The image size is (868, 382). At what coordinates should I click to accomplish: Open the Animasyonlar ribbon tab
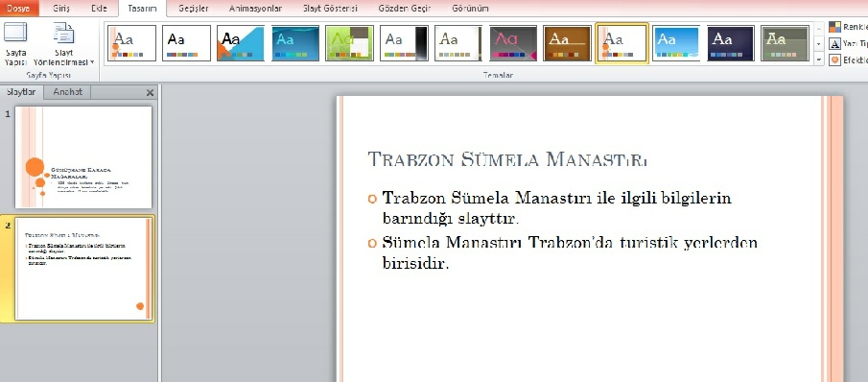pos(255,9)
